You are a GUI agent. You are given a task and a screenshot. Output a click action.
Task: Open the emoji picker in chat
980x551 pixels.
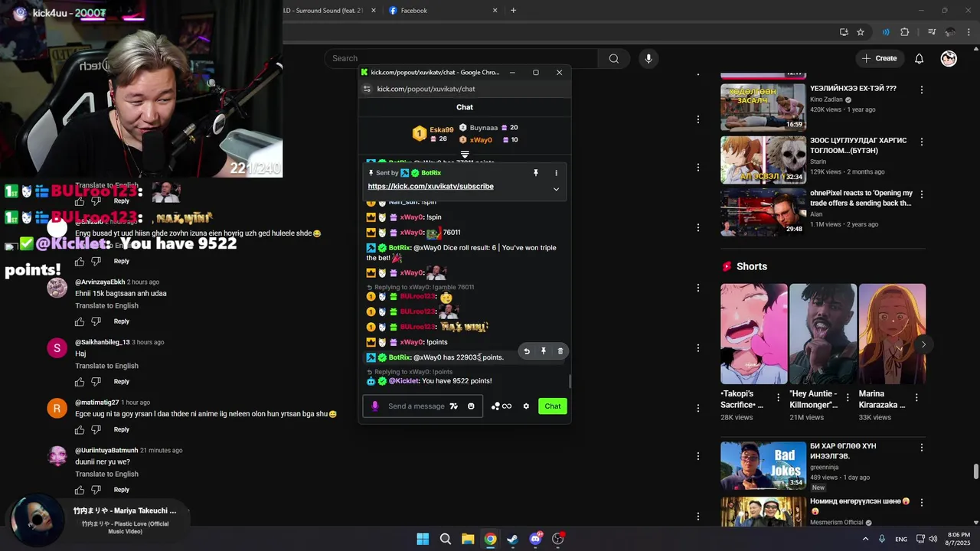tap(471, 406)
